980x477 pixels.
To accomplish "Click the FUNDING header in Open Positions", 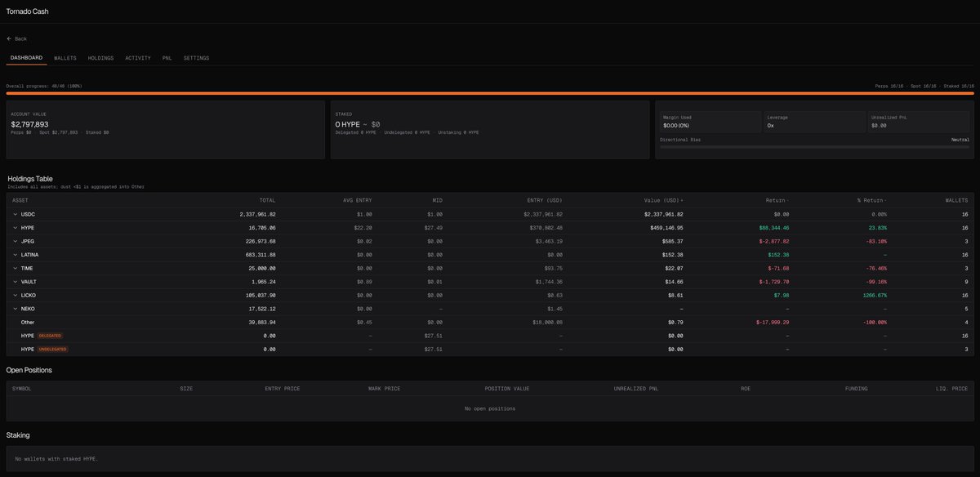I will point(856,389).
